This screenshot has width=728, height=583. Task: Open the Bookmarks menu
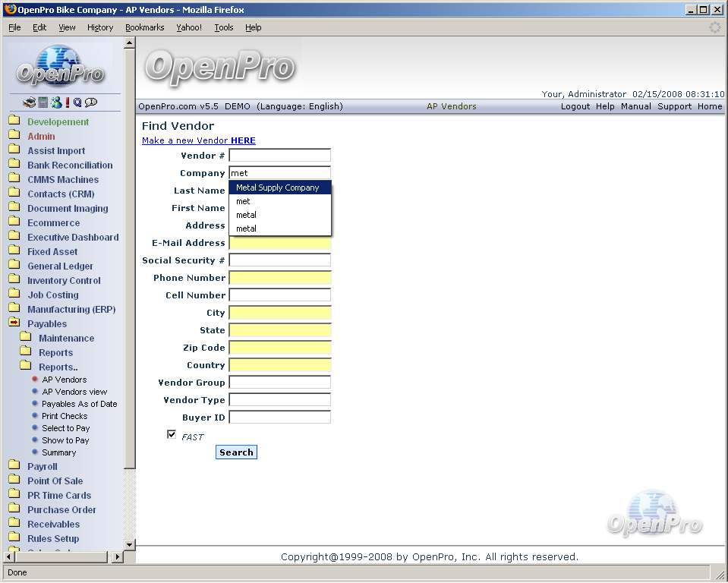(144, 27)
